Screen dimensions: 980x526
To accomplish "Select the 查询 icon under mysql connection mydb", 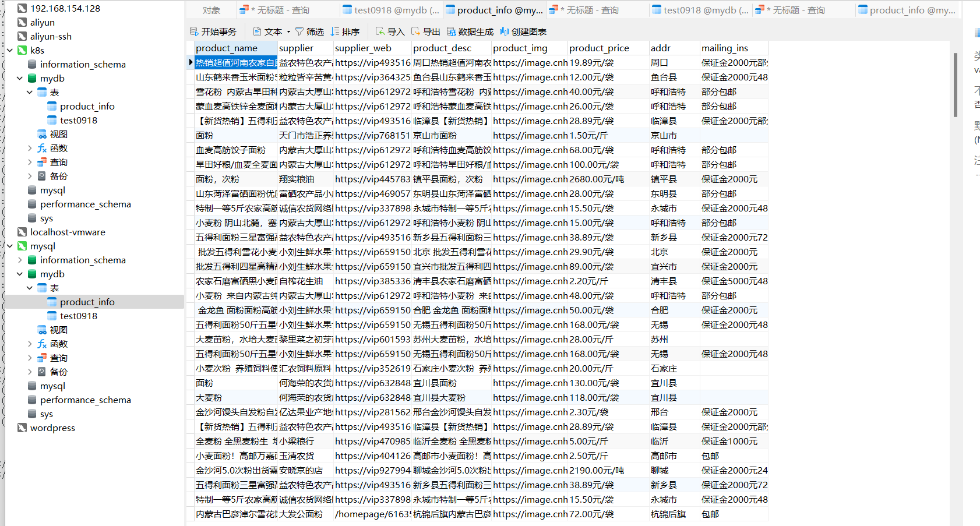I will pos(42,358).
